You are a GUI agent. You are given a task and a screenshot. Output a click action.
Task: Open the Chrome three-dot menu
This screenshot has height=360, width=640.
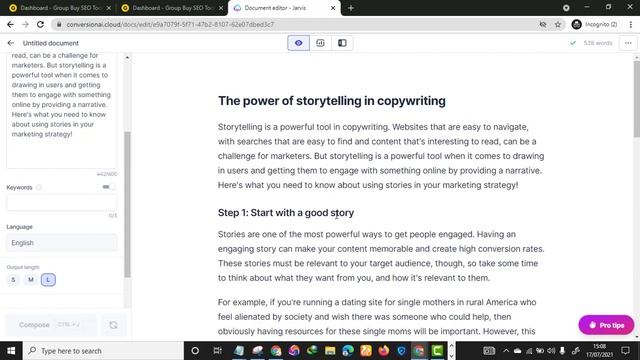point(631,24)
